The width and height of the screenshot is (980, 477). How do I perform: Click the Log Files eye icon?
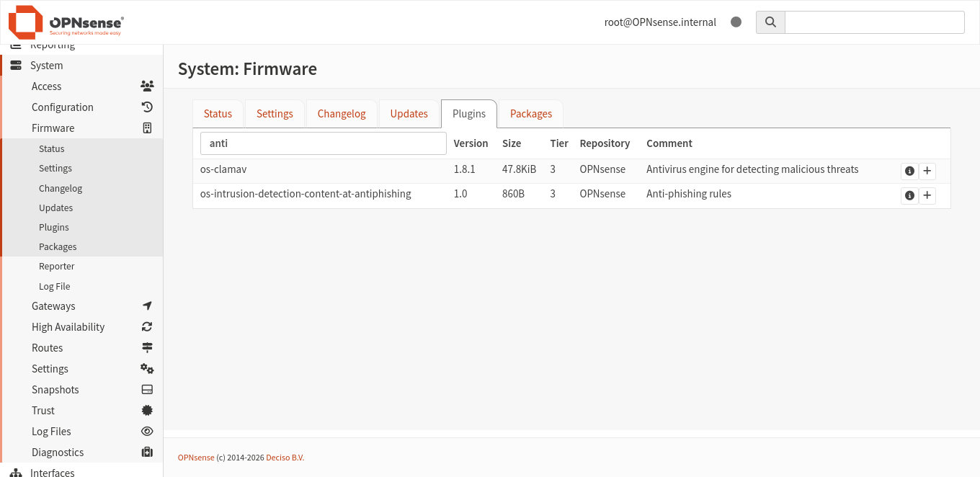click(x=147, y=431)
